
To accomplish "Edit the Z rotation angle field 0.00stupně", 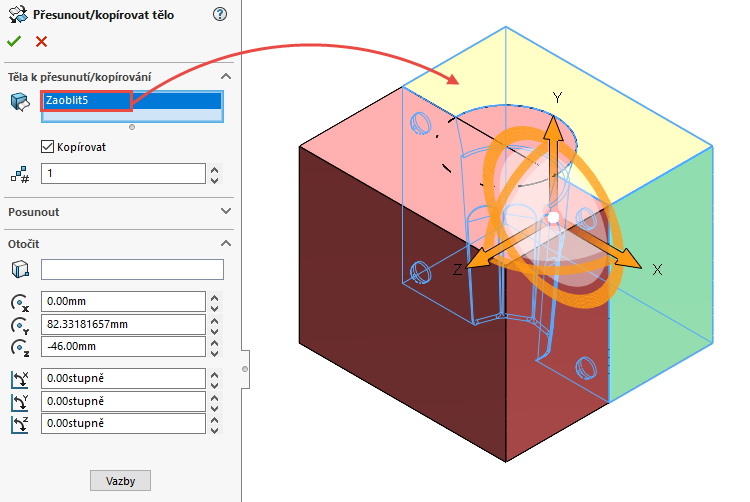I will pos(123,423).
